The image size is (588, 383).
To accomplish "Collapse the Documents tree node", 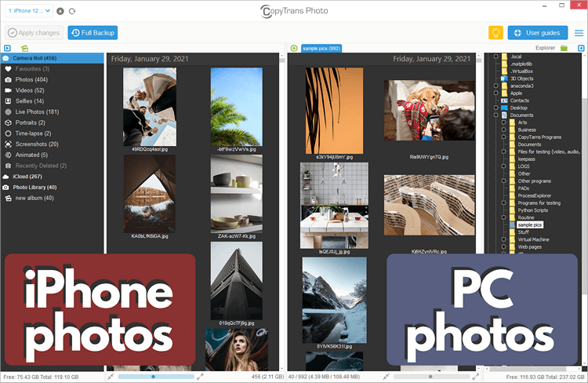I will [495, 115].
